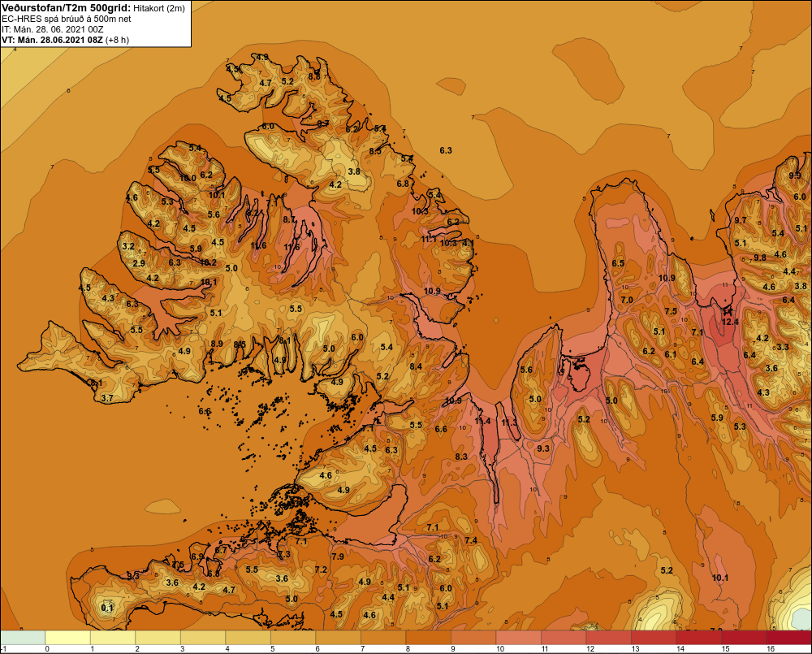The image size is (812, 654).
Task: Click the legend color band between 8 and 9
Action: pos(428,638)
